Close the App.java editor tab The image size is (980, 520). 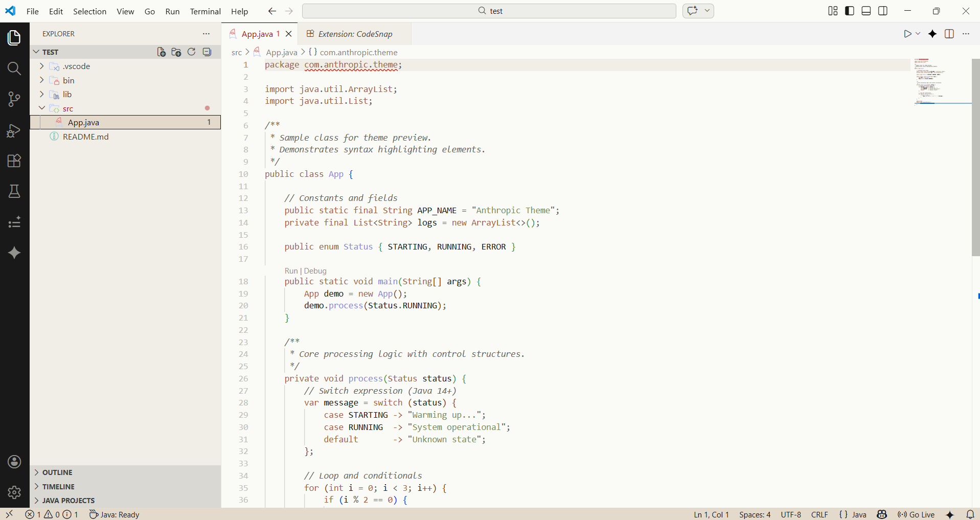tap(289, 34)
